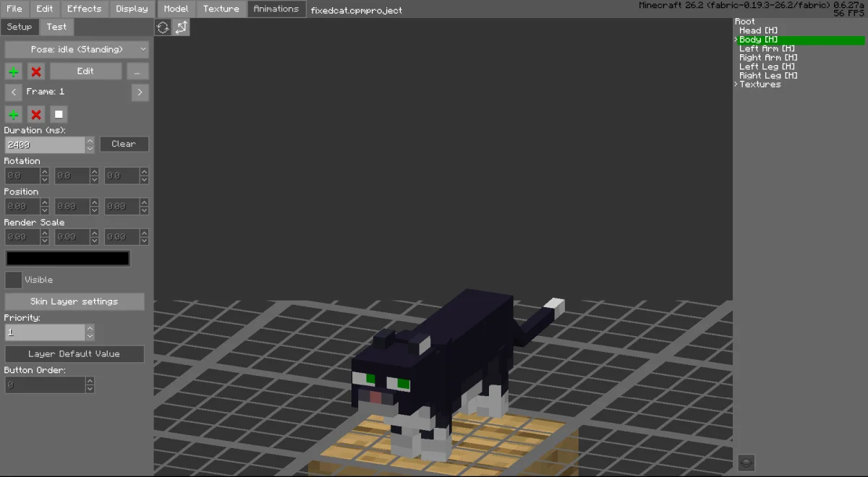Screen dimensions: 868x477
Task: Open the Effects menu
Action: click(85, 9)
